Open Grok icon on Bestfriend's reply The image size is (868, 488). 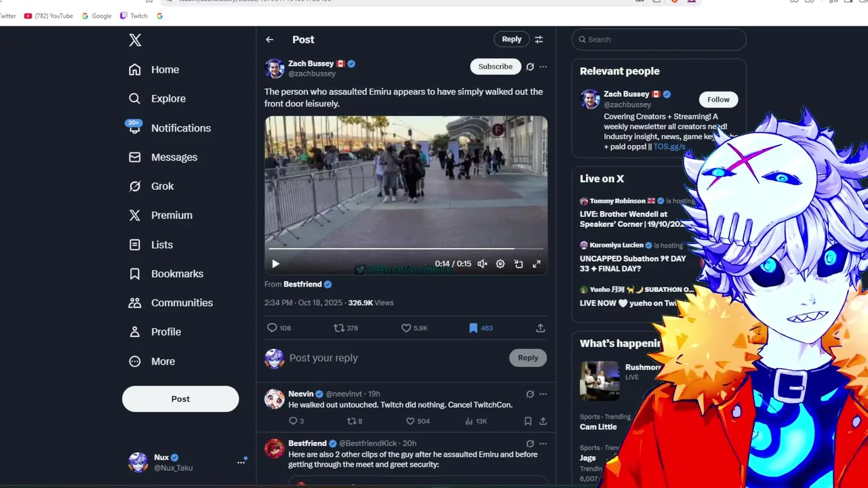(x=530, y=443)
